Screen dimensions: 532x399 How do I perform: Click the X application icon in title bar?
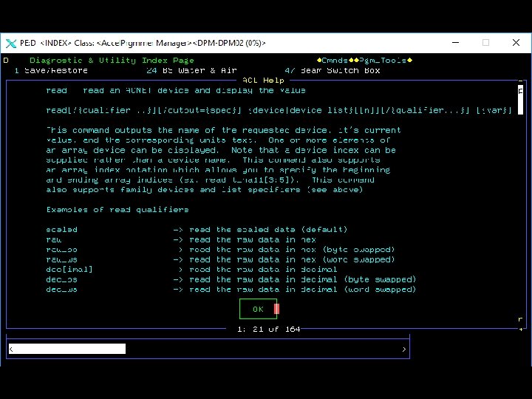(11, 43)
